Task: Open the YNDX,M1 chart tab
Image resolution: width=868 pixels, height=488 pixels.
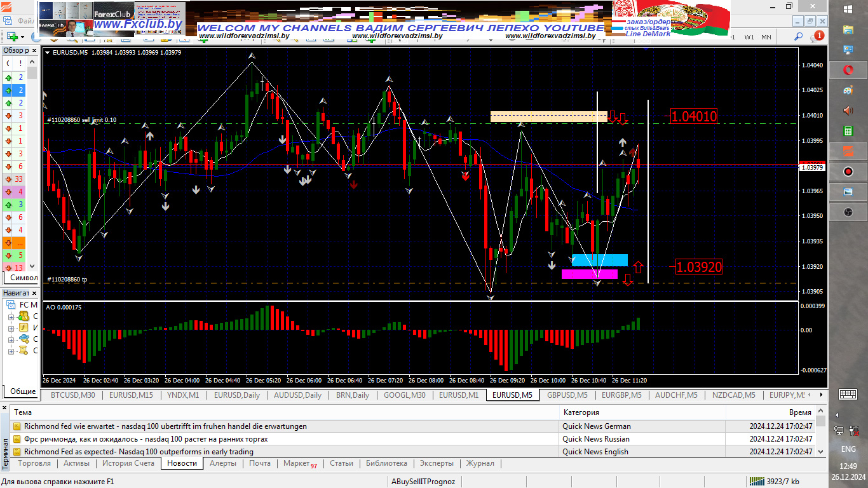Action: pos(183,395)
